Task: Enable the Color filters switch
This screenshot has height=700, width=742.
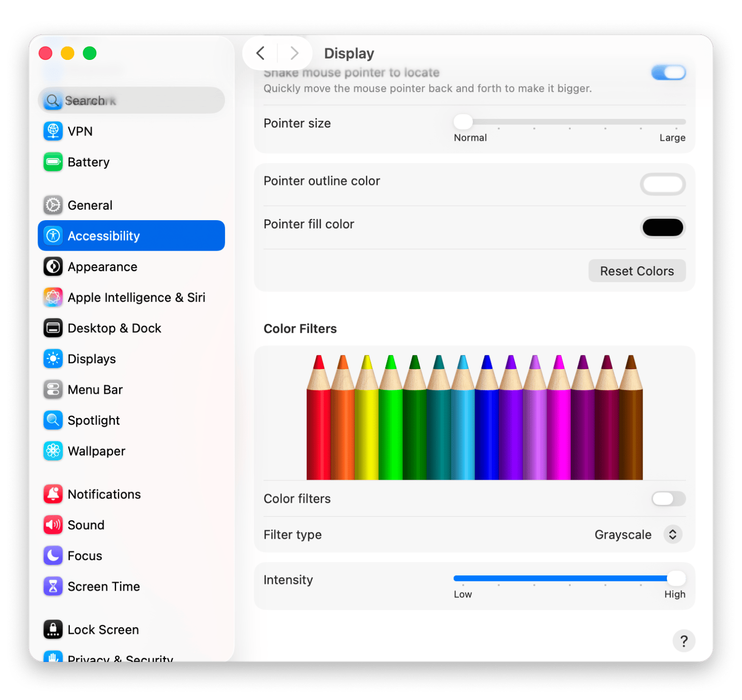Action: [x=668, y=498]
